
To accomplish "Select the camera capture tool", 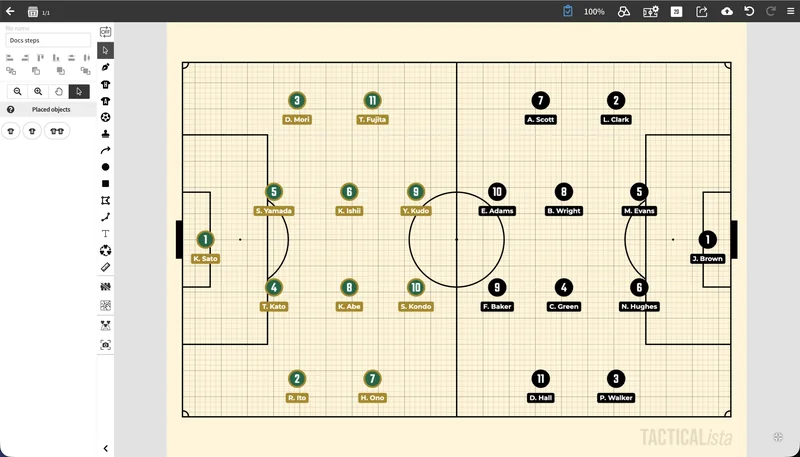I will pos(106,345).
